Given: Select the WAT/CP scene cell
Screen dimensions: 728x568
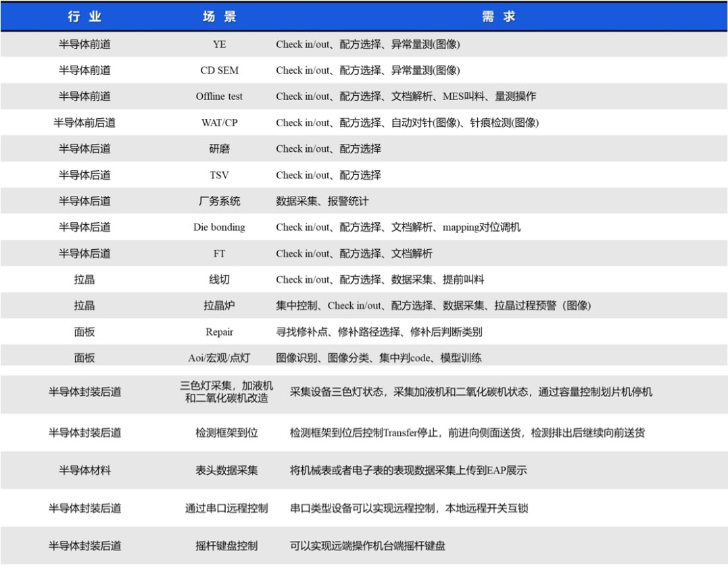Looking at the screenshot, I should pos(220,123).
